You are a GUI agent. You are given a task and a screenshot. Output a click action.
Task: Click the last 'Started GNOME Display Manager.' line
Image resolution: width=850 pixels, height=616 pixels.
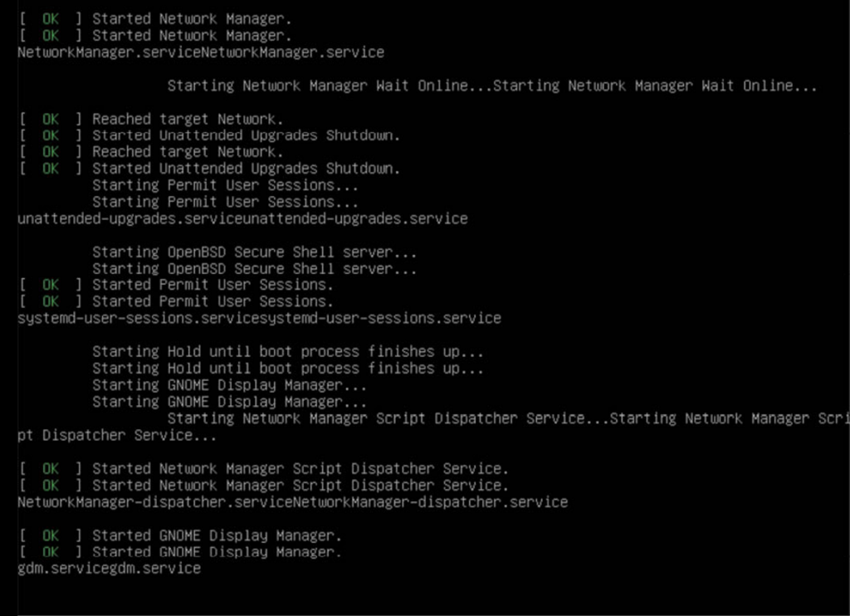tap(217, 552)
